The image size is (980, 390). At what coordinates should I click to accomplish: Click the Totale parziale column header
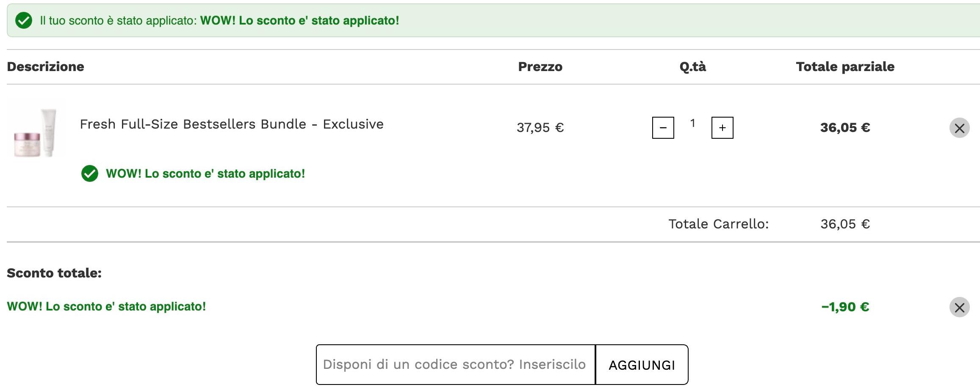pyautogui.click(x=845, y=67)
